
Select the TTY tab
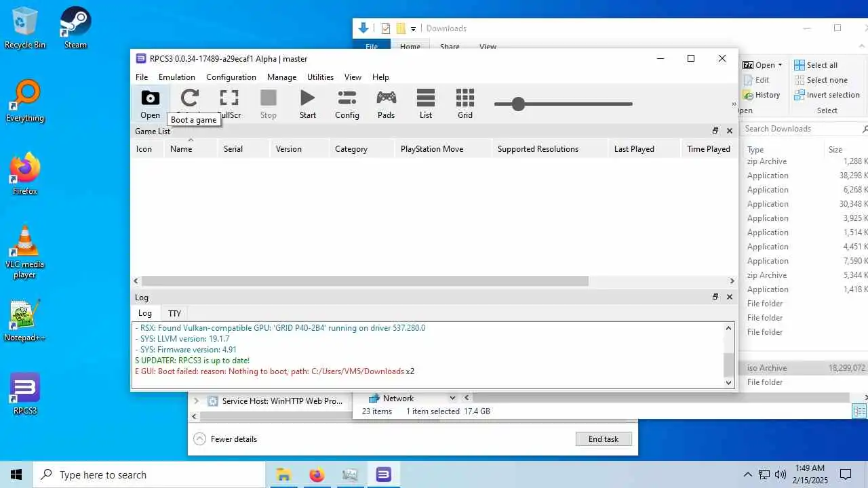click(x=175, y=313)
